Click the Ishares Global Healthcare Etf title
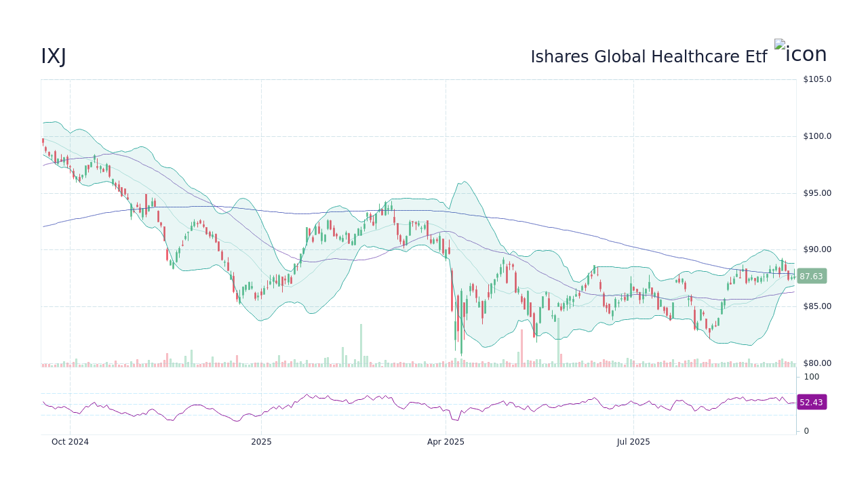This screenshot has height=488, width=868. click(649, 56)
